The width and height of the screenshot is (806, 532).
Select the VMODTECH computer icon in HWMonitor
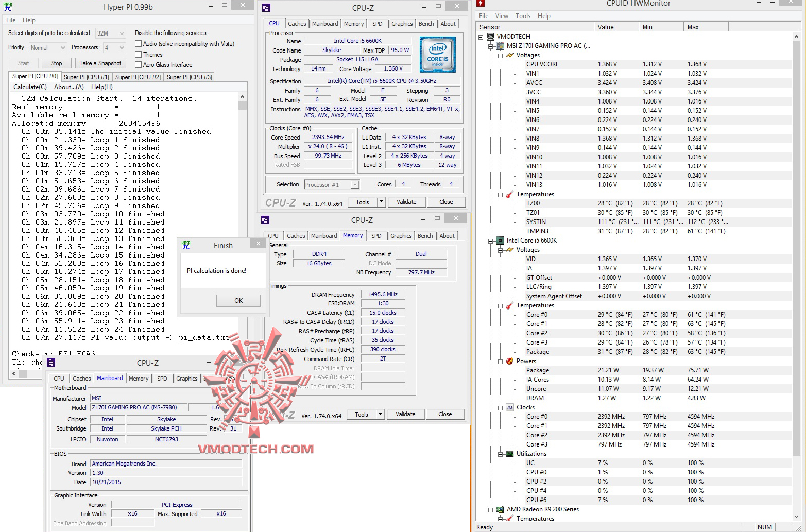point(490,37)
